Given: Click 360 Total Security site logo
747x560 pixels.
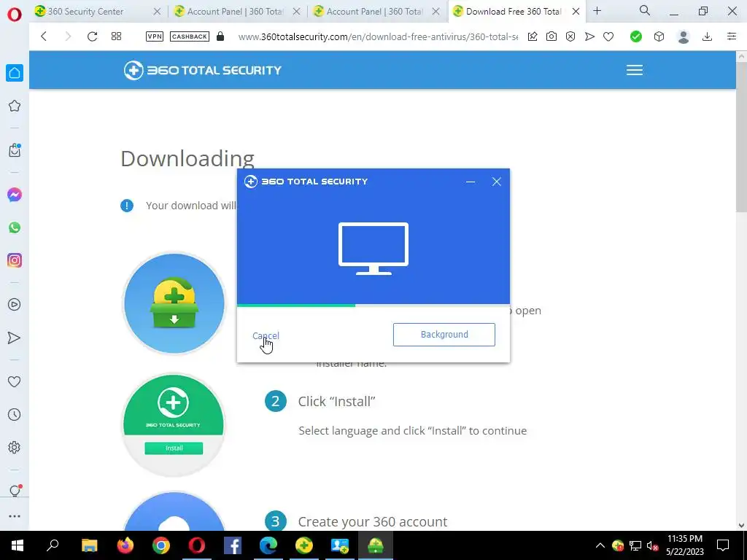Looking at the screenshot, I should 203,71.
